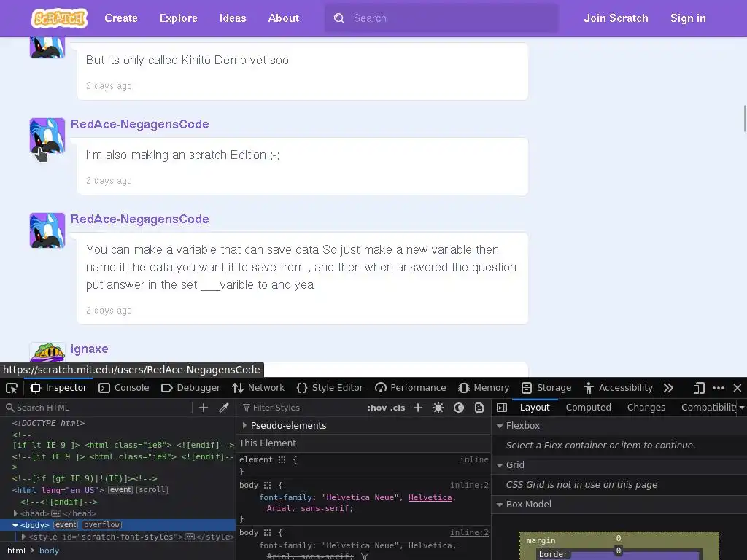
Task: Open the devtools three-dot options menu
Action: point(719,388)
